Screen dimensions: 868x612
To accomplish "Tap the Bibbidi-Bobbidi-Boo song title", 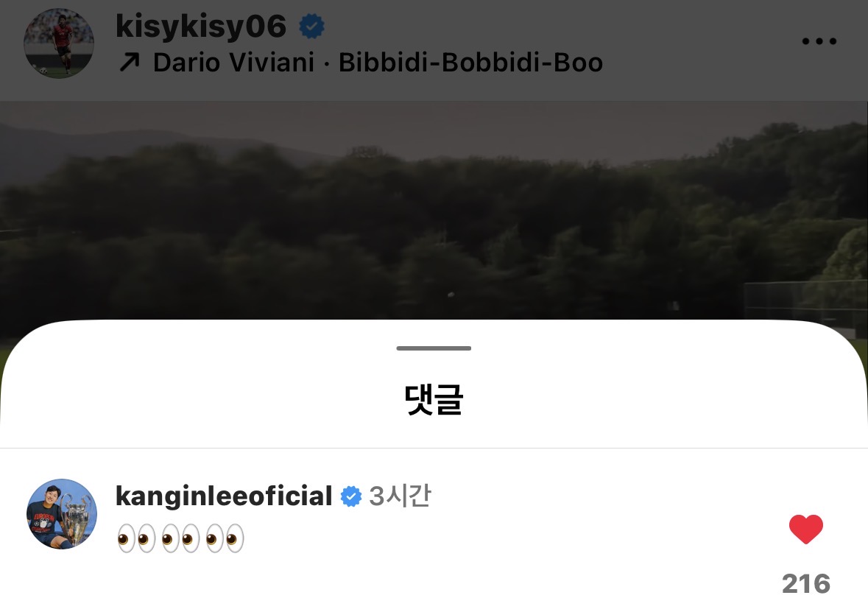I will (470, 62).
